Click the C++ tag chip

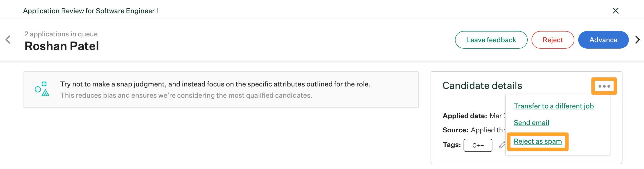(x=478, y=145)
